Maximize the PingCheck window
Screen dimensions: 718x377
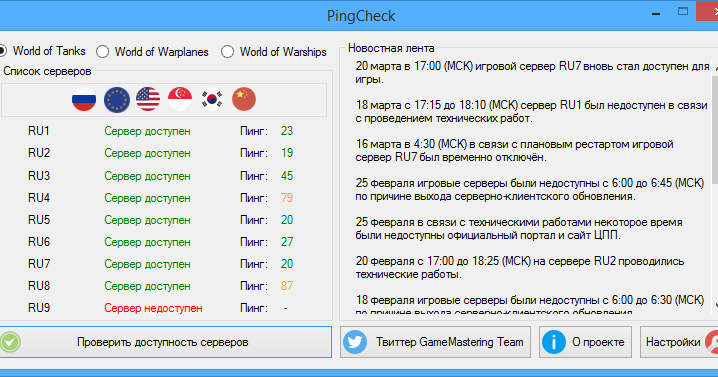pos(683,12)
